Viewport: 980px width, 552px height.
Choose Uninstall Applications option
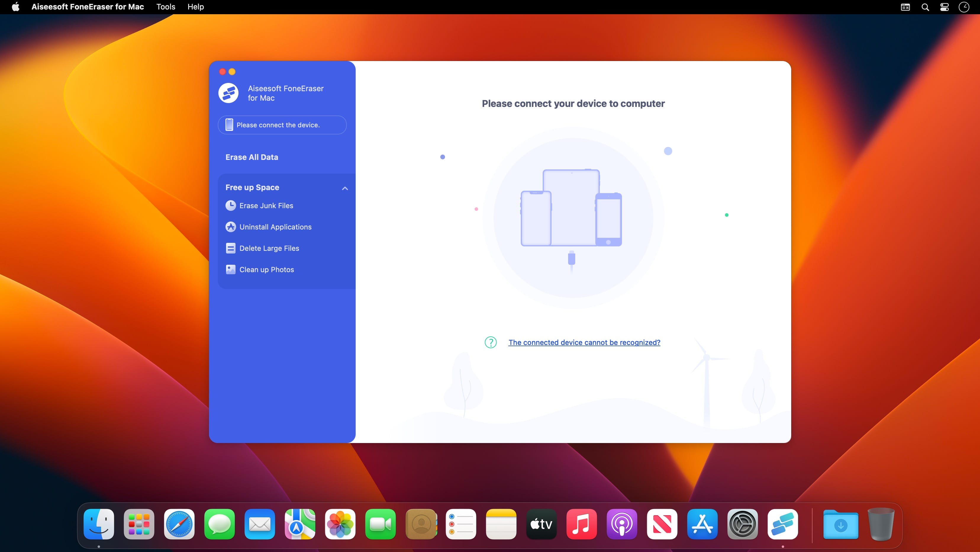click(x=275, y=227)
